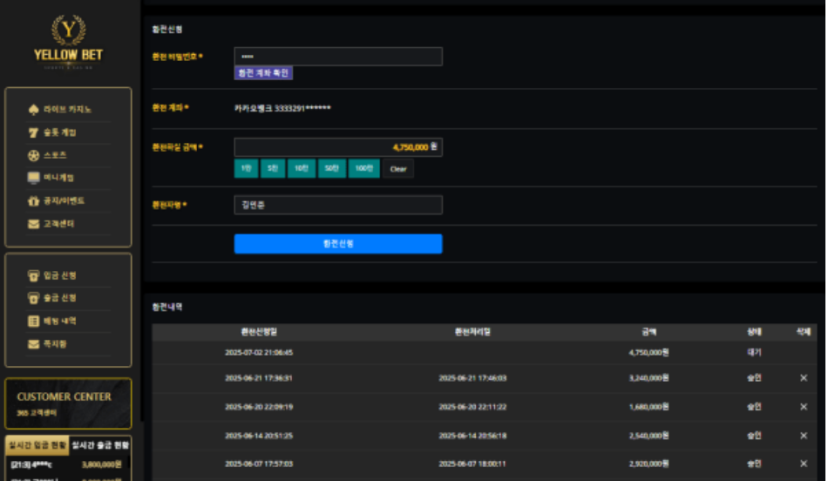This screenshot has height=481, width=835.
Task: Select the pending 2025-07-02 21:06:45 request date
Action: click(x=259, y=353)
